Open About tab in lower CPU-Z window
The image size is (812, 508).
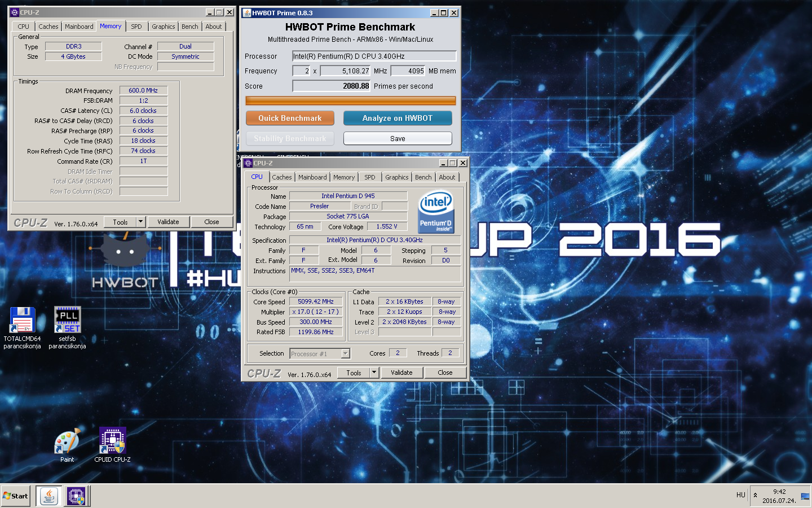pyautogui.click(x=447, y=177)
